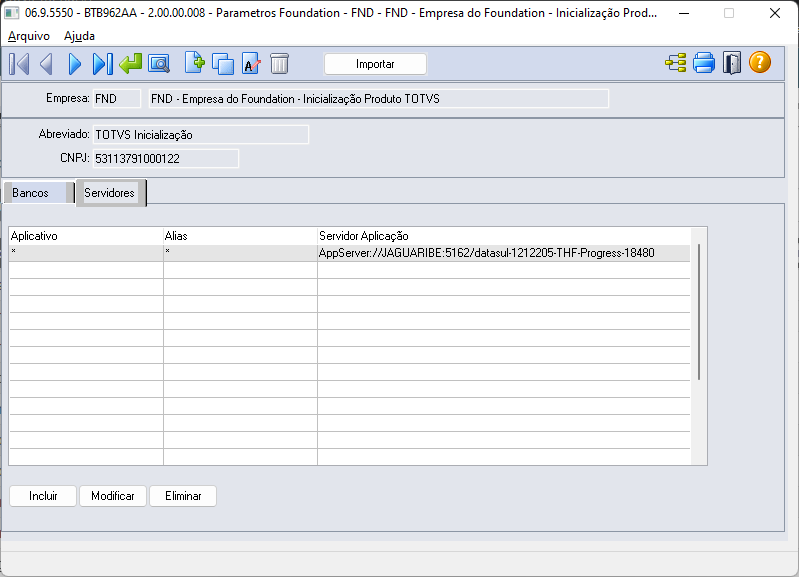Click the servers grid vertical scrollbar
Viewport: 799px width, 577px height.
click(x=699, y=312)
